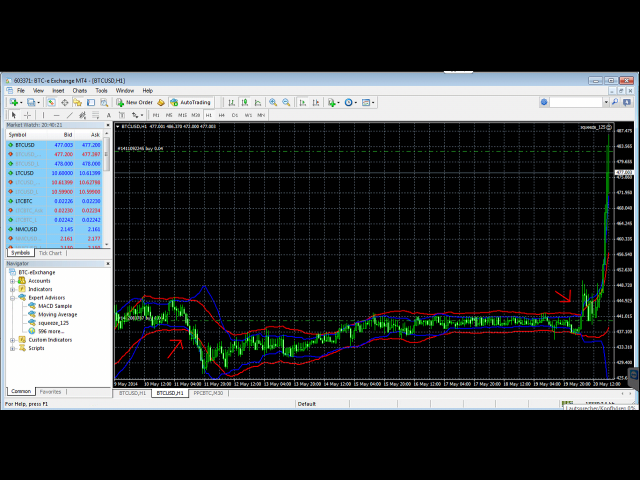
Task: Click the zoom in magnifier icon
Action: click(x=274, y=102)
